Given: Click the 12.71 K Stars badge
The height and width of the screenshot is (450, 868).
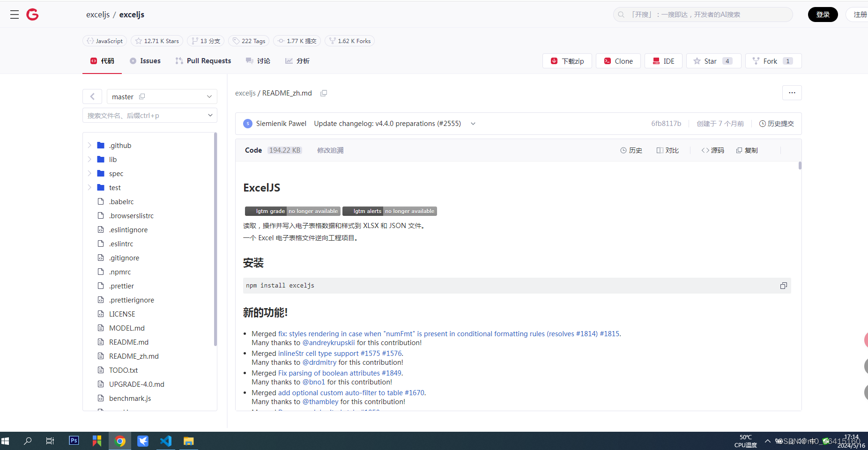Looking at the screenshot, I should [156, 41].
